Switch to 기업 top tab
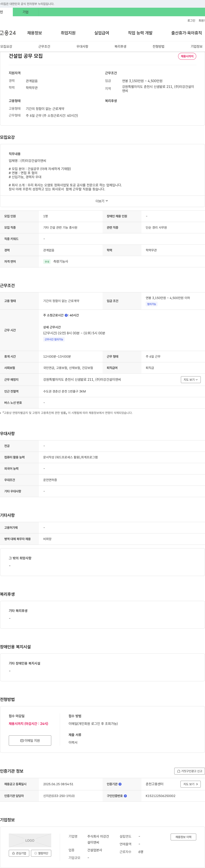The image size is (205, 868). point(26,12)
